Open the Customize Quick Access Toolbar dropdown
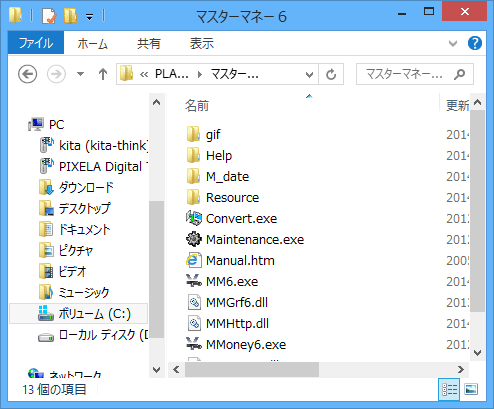This screenshot has width=494, height=409. click(89, 17)
